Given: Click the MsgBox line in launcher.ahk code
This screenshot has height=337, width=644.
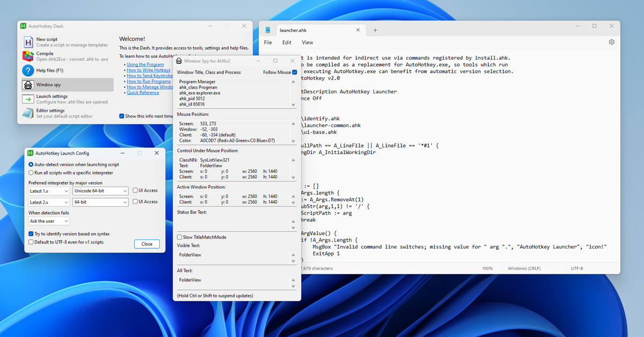Looking at the screenshot, I should coord(459,247).
